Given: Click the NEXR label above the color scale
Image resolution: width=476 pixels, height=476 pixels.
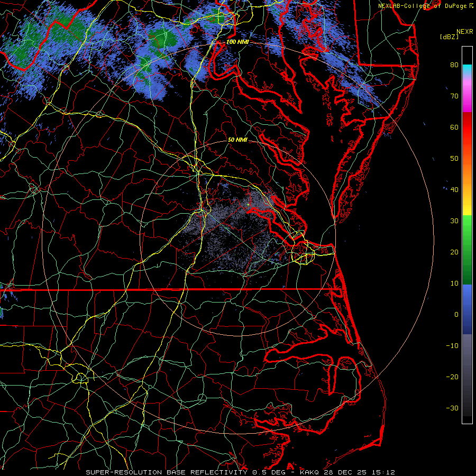Looking at the screenshot, I should pos(464,32).
